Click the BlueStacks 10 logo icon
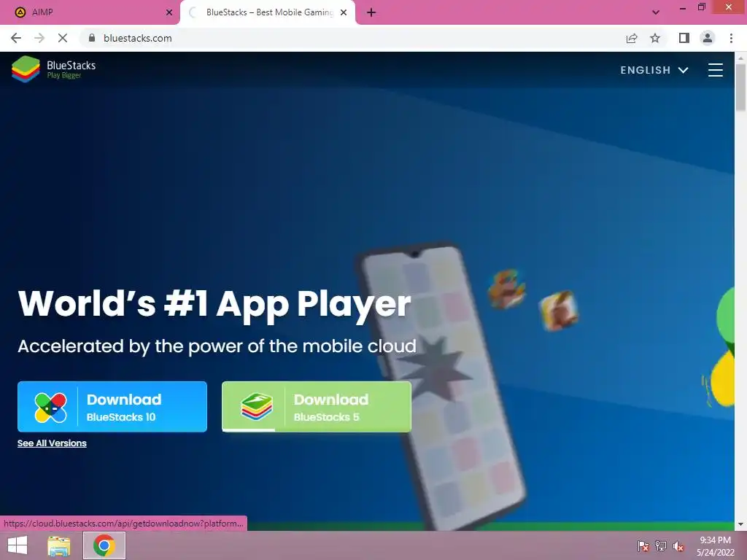This screenshot has height=560, width=747. click(x=50, y=408)
